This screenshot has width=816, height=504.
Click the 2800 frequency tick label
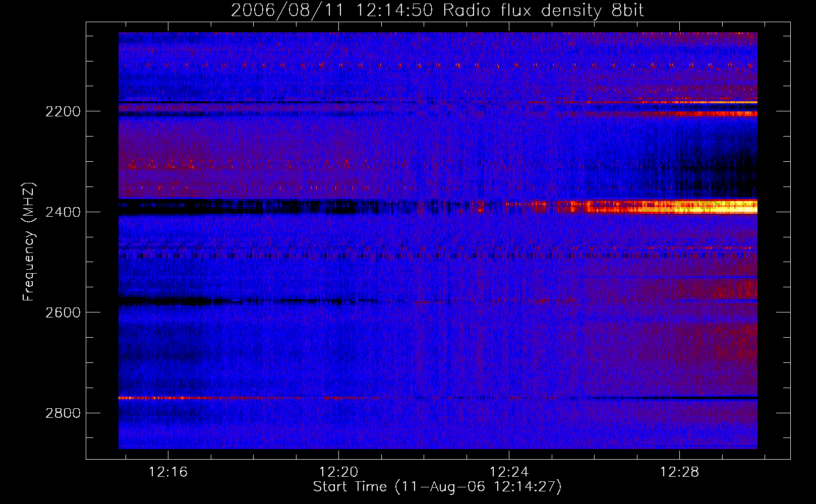[63, 413]
